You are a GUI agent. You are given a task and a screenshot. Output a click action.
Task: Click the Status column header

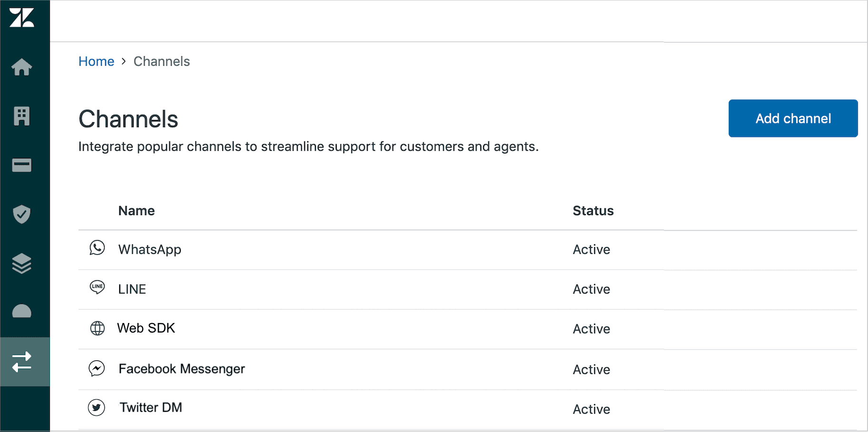[593, 211]
